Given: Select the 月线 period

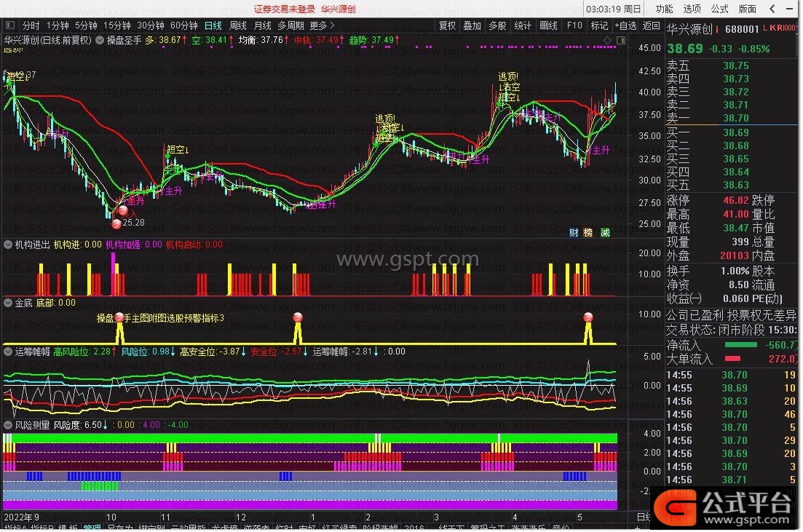Looking at the screenshot, I should point(263,25).
